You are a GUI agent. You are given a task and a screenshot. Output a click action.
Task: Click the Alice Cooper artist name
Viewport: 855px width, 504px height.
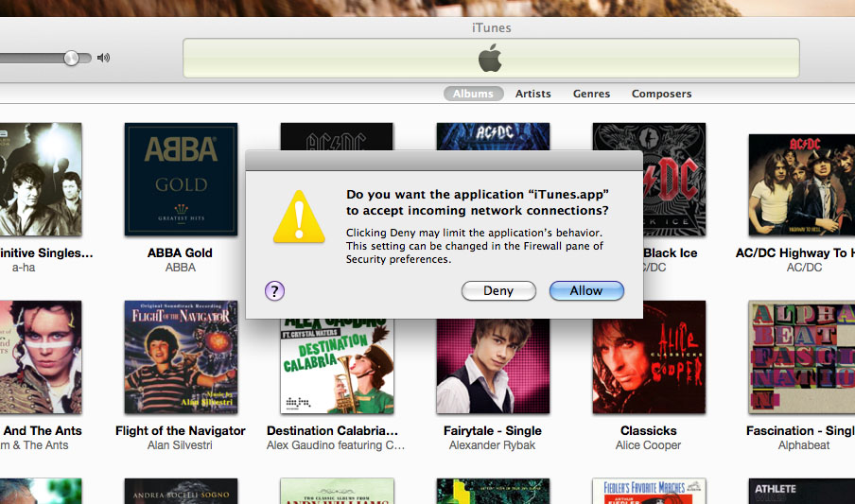click(648, 445)
